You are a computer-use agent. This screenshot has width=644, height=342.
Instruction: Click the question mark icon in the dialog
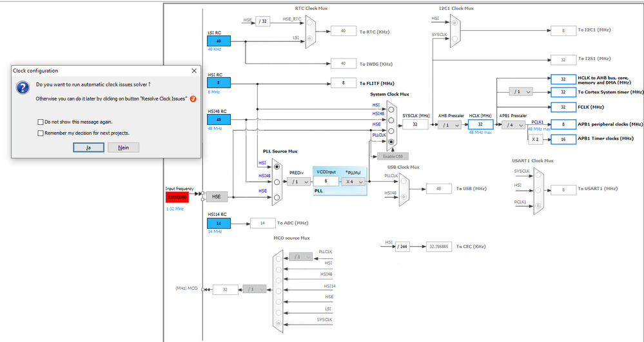pos(22,88)
